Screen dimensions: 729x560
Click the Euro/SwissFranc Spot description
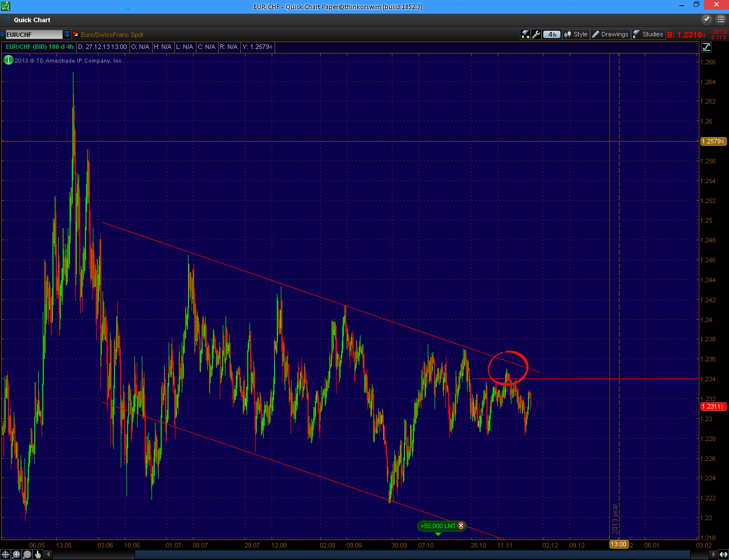pyautogui.click(x=112, y=35)
